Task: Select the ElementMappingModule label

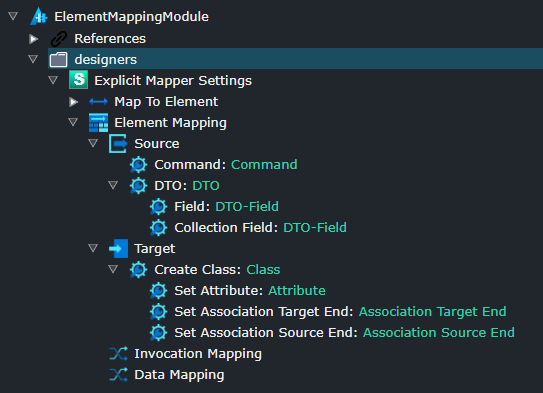Action: 132,17
